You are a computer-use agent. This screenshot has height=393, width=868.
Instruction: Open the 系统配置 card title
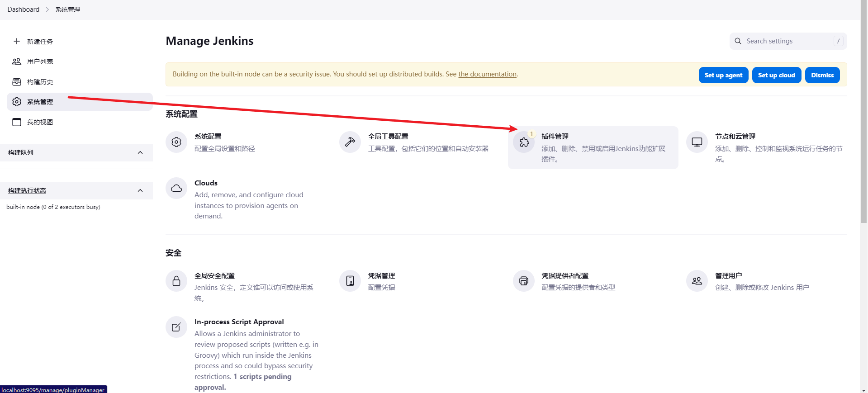click(208, 137)
